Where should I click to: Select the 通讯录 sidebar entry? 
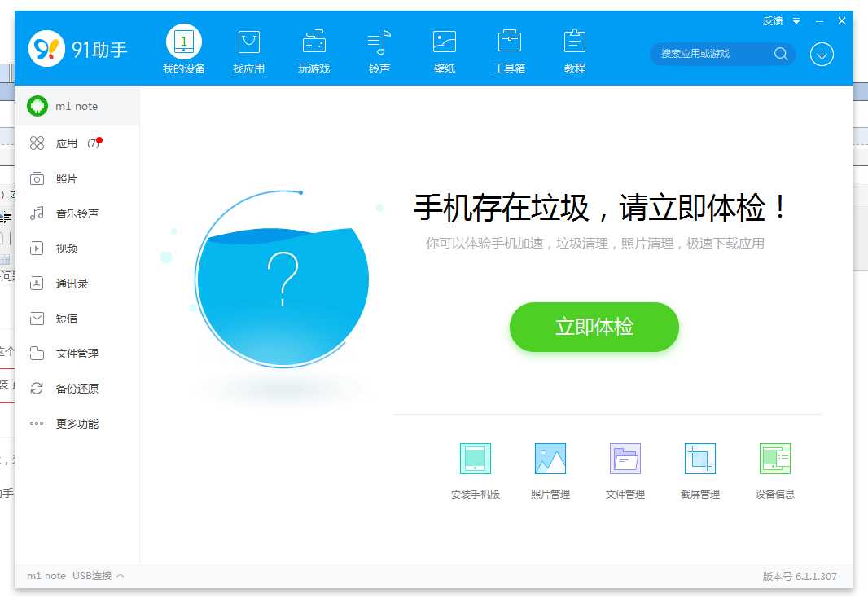(x=77, y=284)
